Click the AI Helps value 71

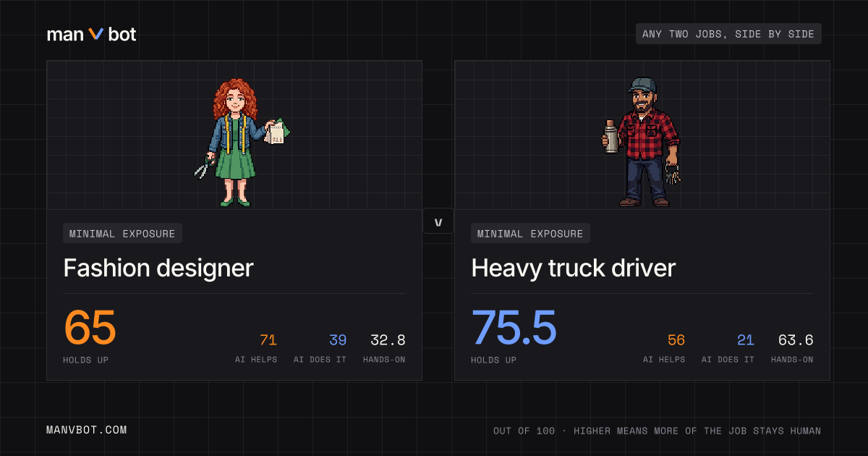pos(268,340)
